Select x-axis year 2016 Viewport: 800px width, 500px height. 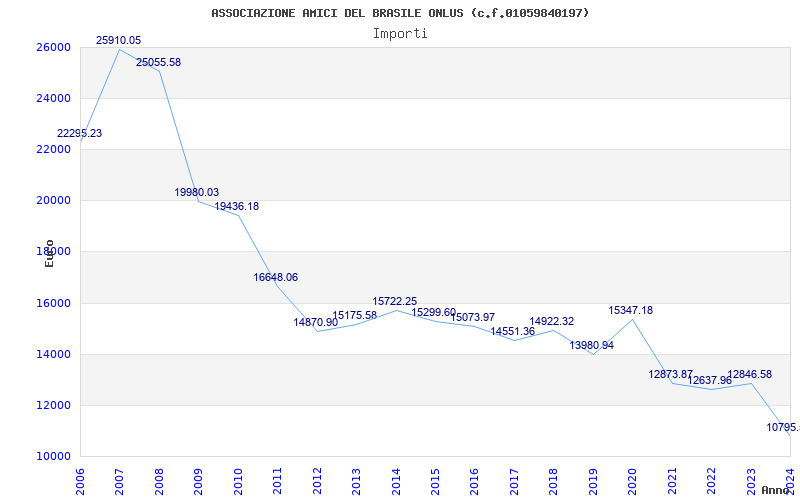point(474,481)
